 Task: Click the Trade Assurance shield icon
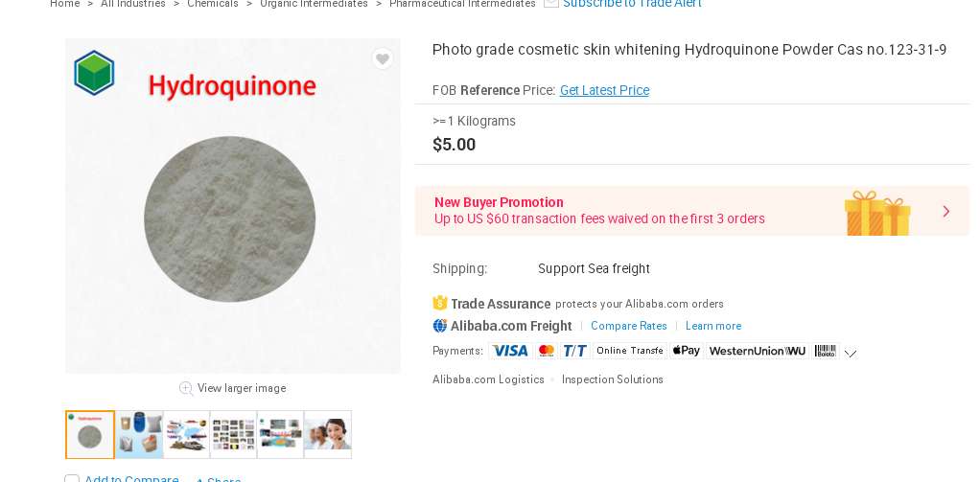[x=440, y=303]
